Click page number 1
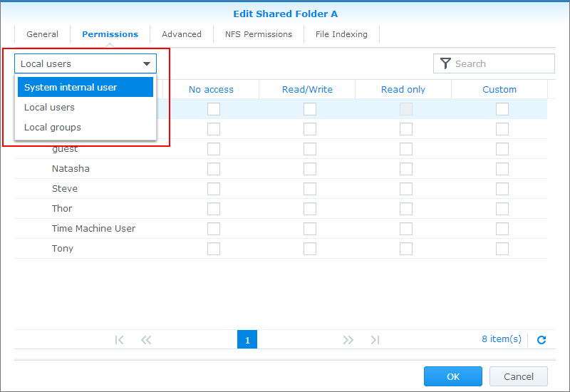The width and height of the screenshot is (570, 392). pos(247,340)
